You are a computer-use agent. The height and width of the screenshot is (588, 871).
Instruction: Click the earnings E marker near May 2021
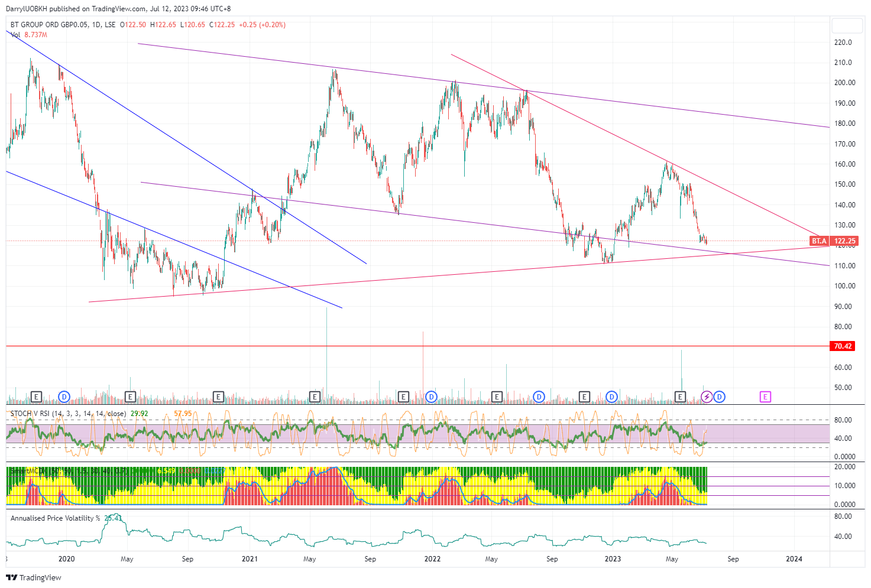[315, 397]
